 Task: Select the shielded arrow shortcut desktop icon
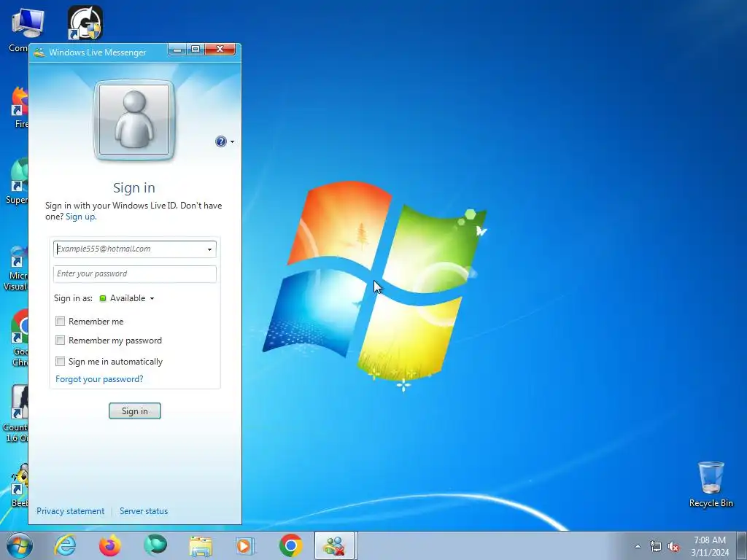click(85, 23)
